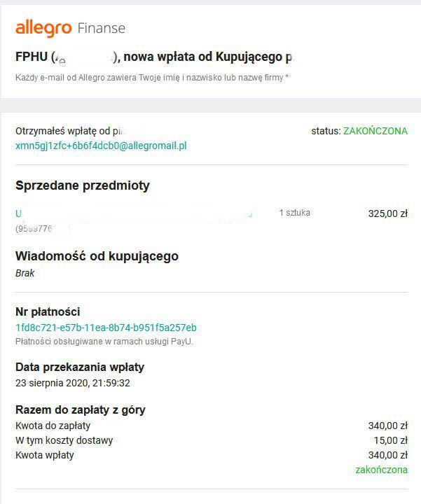Click the date 23 sierpnia 2020, 21:59:32
This screenshot has width=421, height=504.
tap(73, 383)
